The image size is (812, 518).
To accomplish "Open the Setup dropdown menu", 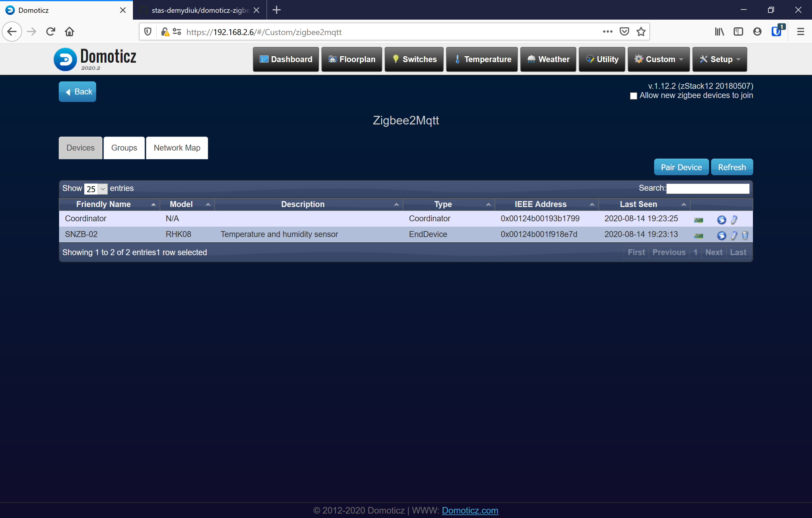I will [x=719, y=59].
